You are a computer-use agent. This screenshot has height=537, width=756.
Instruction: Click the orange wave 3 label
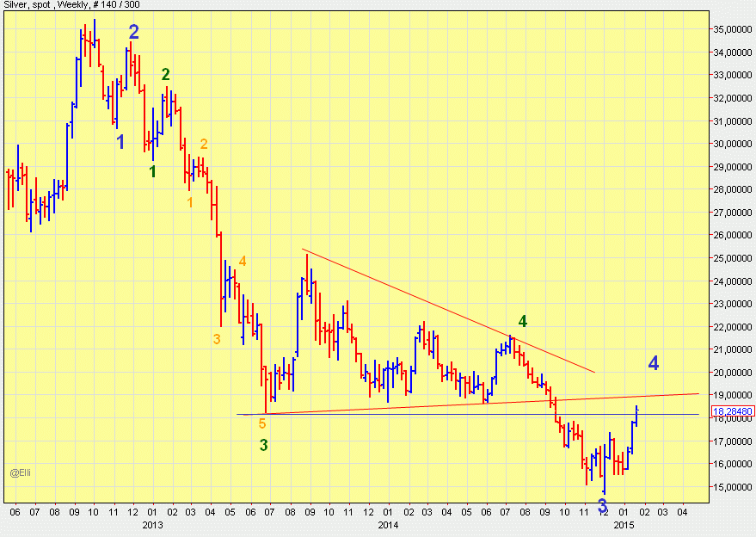pos(217,339)
